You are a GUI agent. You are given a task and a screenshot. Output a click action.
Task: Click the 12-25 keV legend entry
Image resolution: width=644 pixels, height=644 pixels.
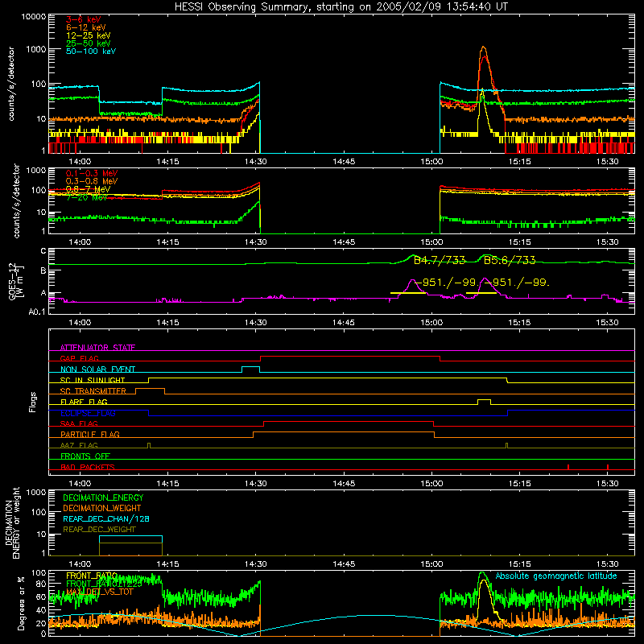coord(89,35)
